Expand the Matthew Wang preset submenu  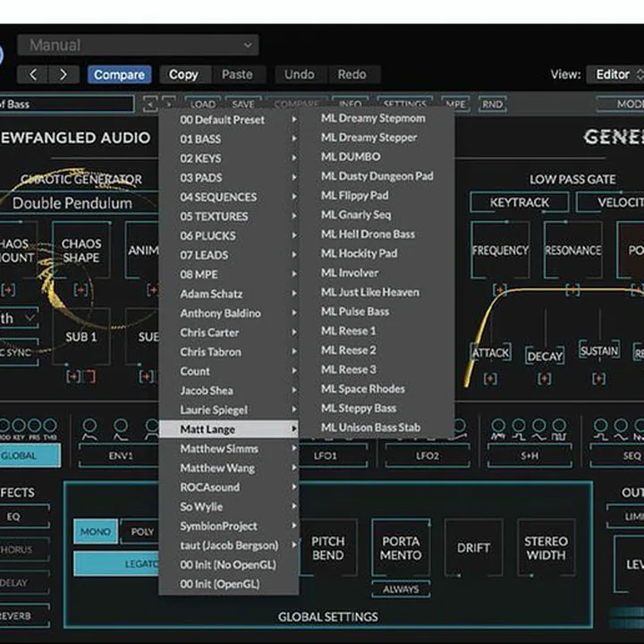[229, 468]
